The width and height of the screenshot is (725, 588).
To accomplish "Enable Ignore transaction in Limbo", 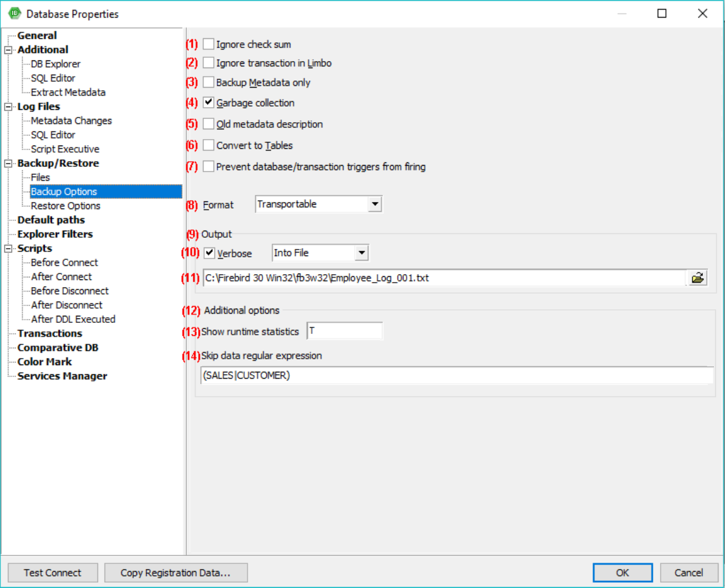I will pos(209,62).
